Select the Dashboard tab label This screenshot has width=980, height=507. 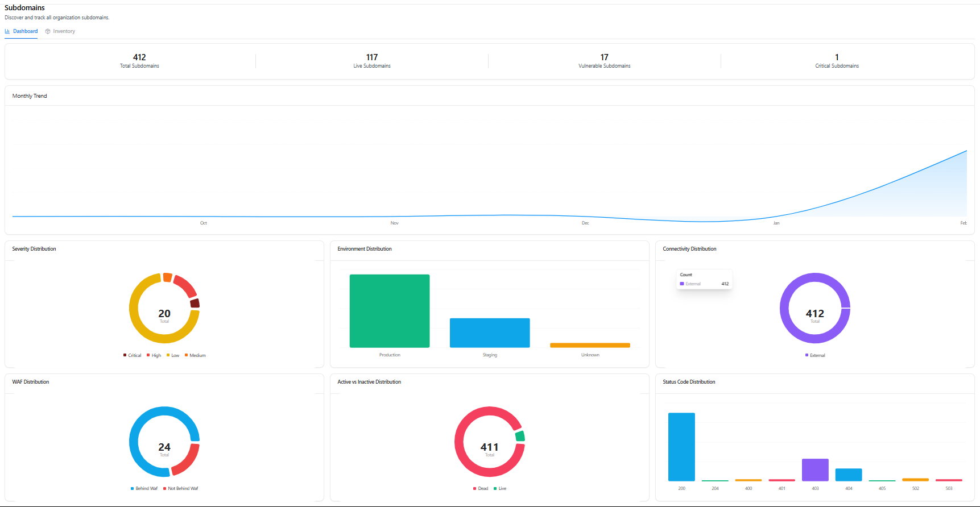[x=26, y=31]
